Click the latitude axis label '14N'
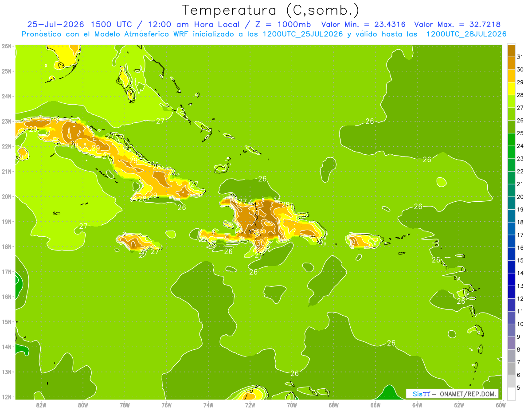532x411 pixels. [x=6, y=347]
